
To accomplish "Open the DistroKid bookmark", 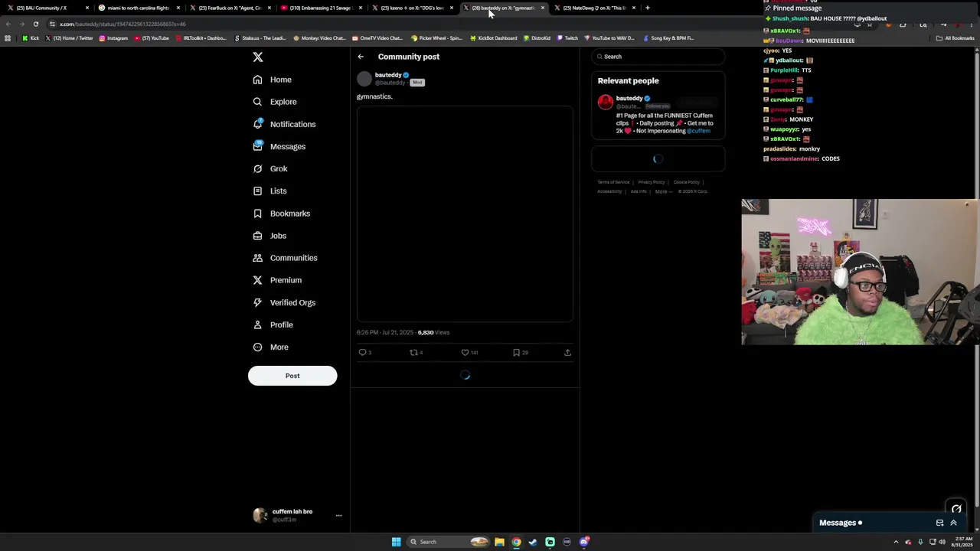I will tap(537, 37).
